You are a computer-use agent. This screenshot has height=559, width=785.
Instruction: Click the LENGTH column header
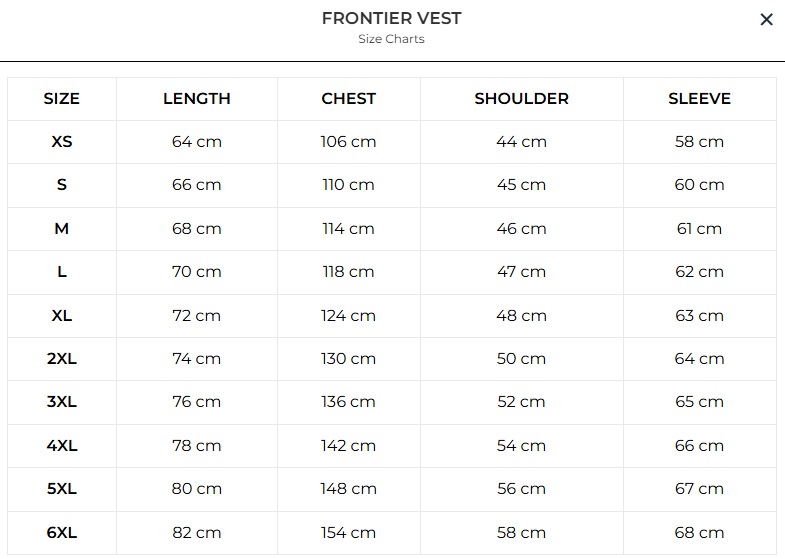coord(197,99)
